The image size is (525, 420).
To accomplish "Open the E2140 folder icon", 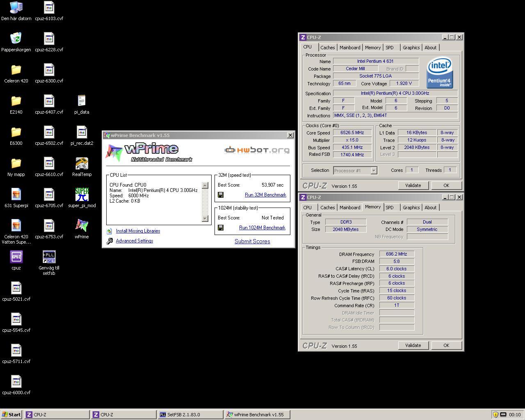I will 16,105.
